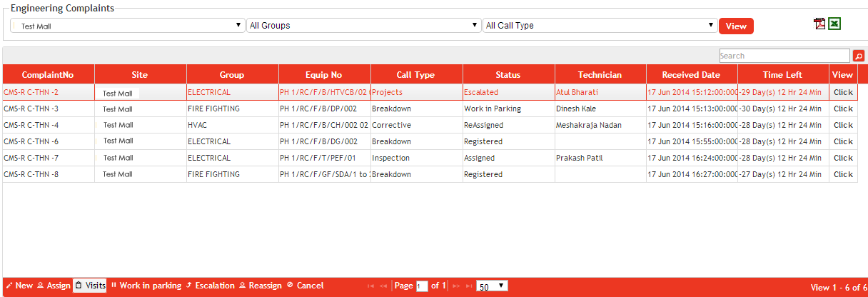Cancel the selected complaint
The image size is (868, 297).
(305, 286)
